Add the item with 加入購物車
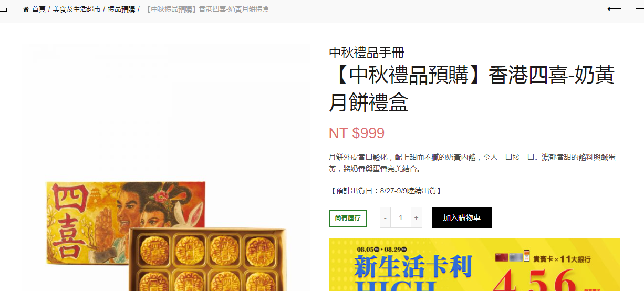Viewport: 644px width, 291px height. [462, 217]
